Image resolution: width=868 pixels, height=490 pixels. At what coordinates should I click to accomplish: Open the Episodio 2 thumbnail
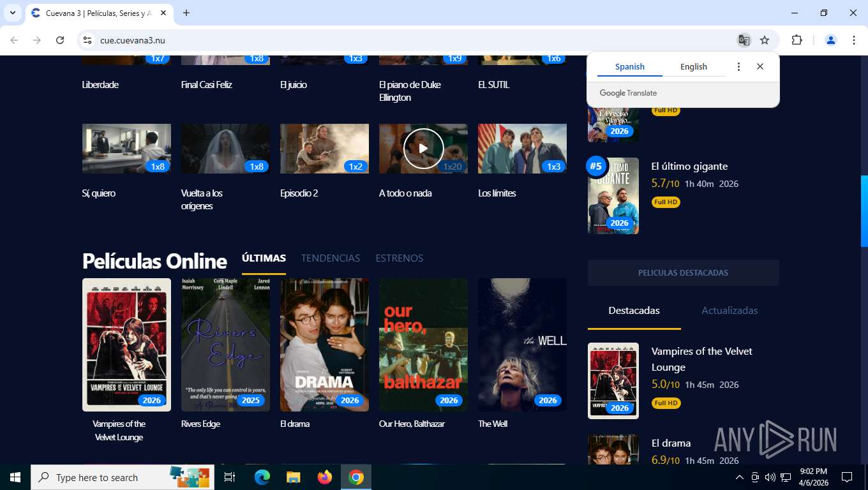(x=324, y=149)
